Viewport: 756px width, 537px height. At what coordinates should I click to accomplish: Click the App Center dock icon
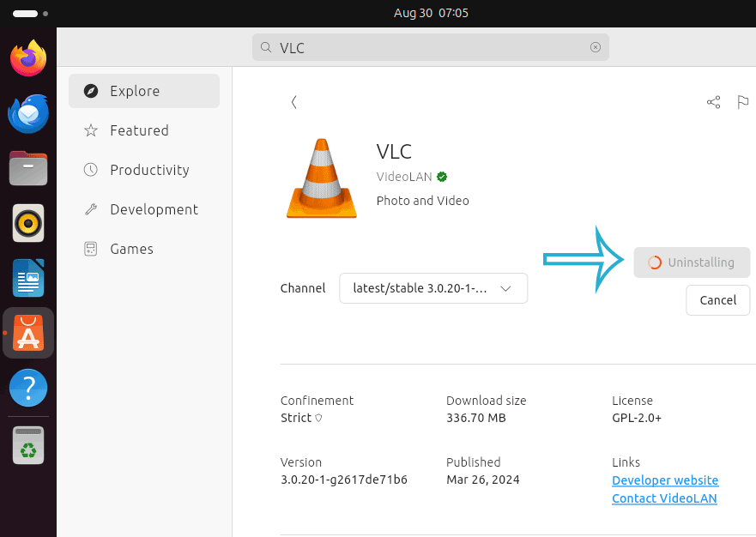point(28,333)
